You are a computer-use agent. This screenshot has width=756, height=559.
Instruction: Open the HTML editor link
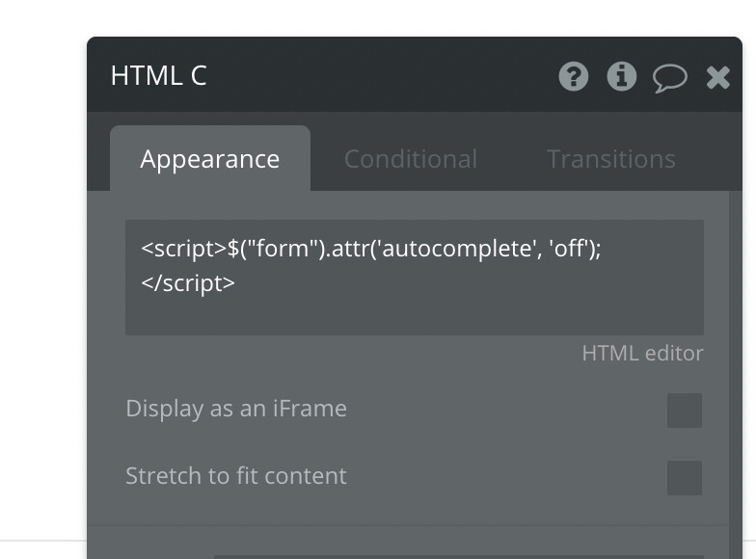click(x=642, y=354)
